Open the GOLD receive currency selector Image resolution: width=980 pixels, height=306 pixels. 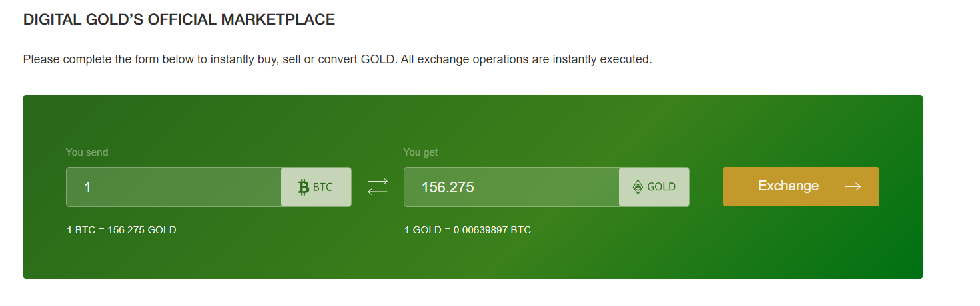point(654,187)
